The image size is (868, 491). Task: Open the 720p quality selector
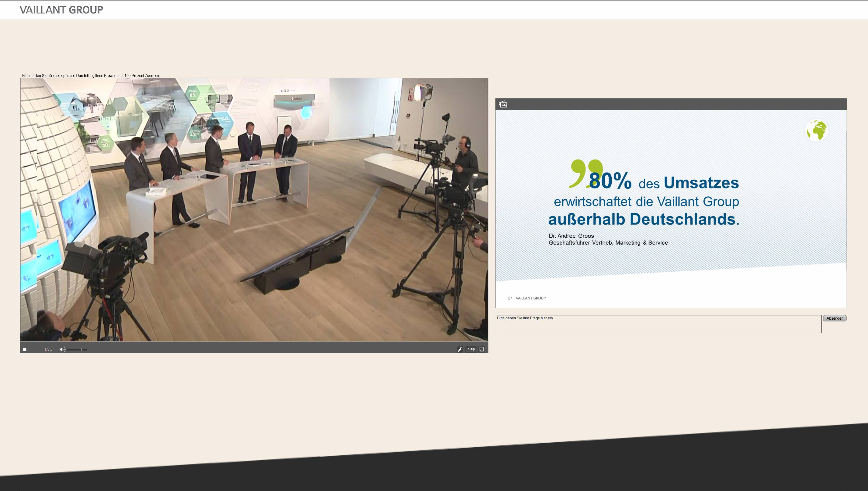pos(471,349)
